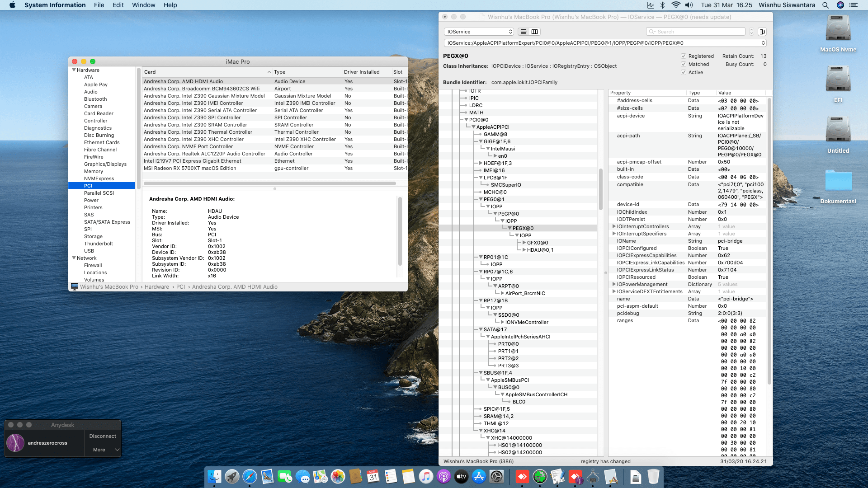Open the IOService plane dropdown
The width and height of the screenshot is (868, 488).
[479, 32]
